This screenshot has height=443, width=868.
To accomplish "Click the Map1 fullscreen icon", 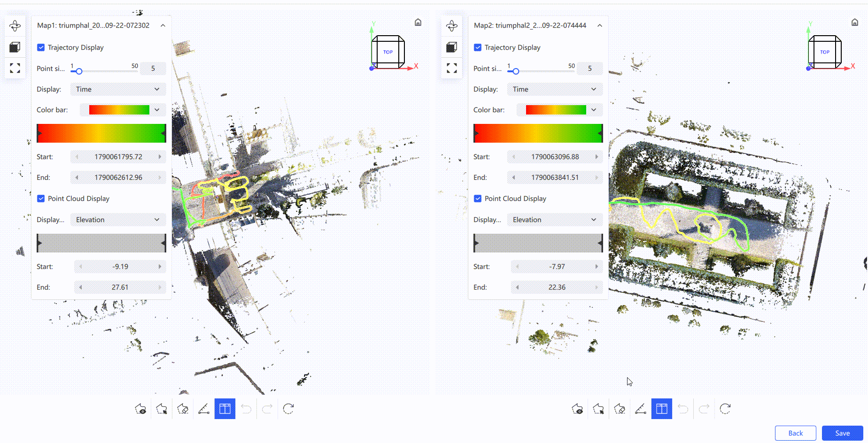I will pyautogui.click(x=15, y=68).
